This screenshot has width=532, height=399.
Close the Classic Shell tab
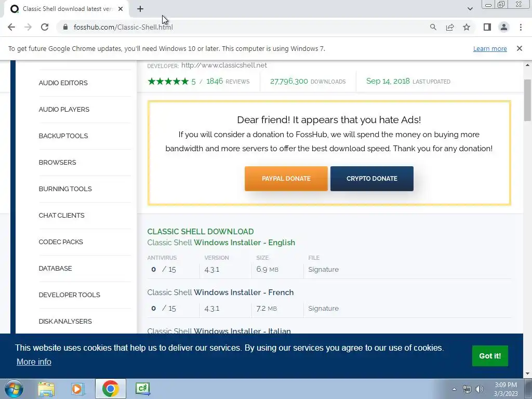click(x=121, y=9)
